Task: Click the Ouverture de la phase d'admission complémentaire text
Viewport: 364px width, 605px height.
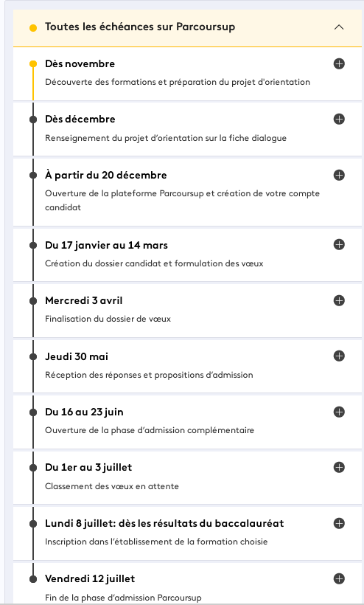Action: 150,430
